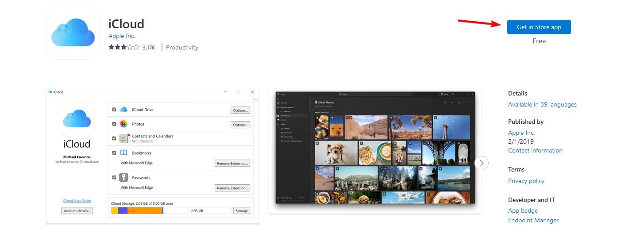Toggle the Passwords checkbox
644x225 pixels.
pos(114,177)
